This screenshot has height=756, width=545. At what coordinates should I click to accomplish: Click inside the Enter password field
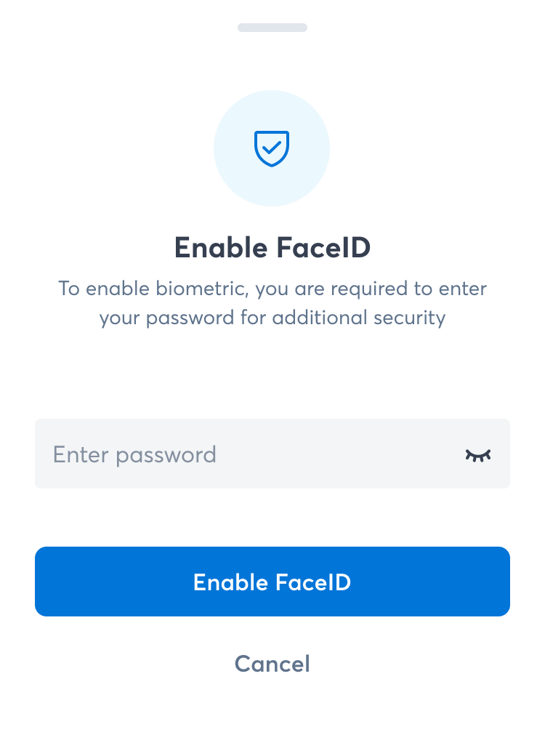218,454
